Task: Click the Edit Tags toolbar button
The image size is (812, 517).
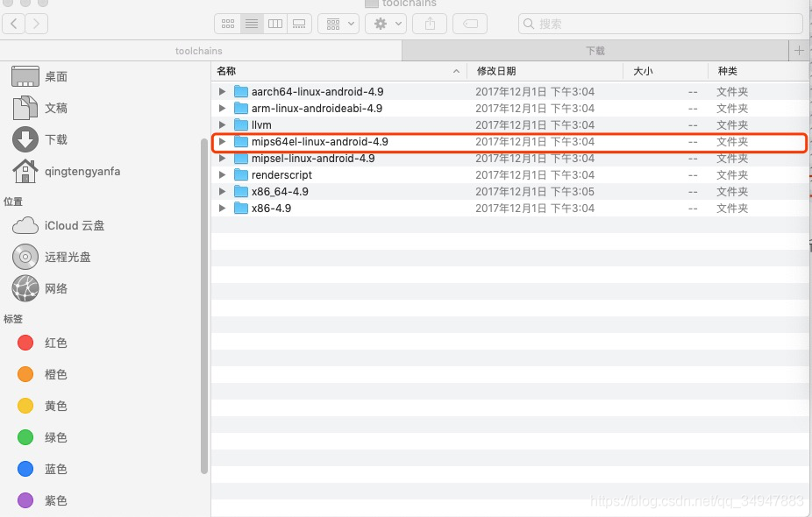Action: coord(470,24)
